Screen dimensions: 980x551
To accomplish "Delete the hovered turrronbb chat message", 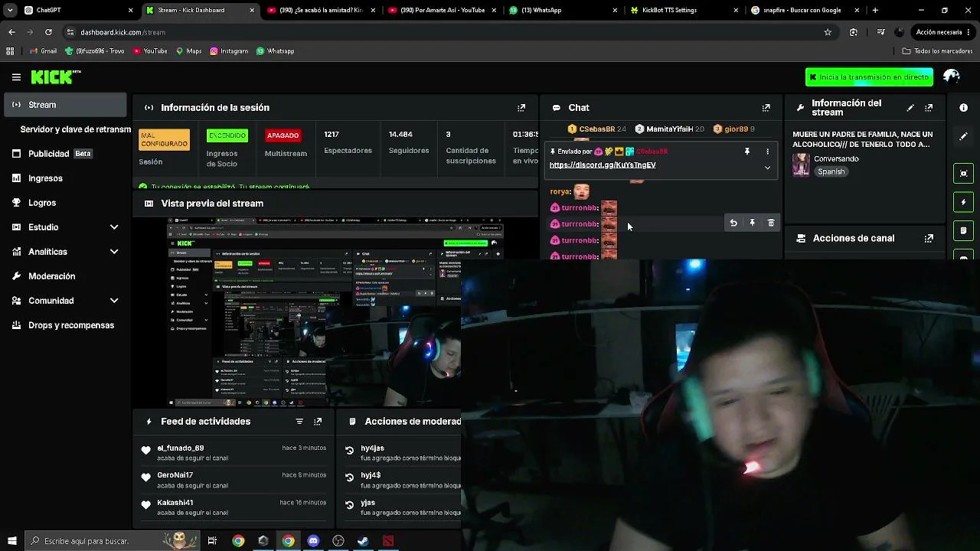I will click(x=771, y=223).
